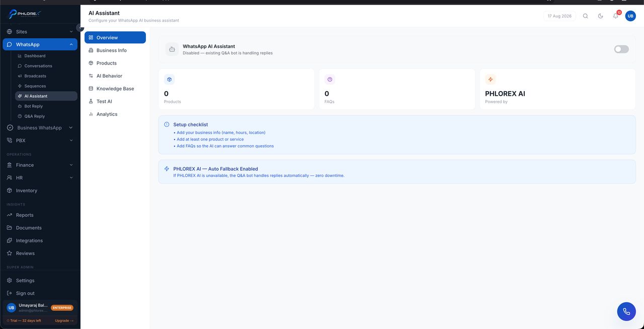This screenshot has height=329, width=644.
Task: Click the Products cube card icon
Action: tap(170, 80)
